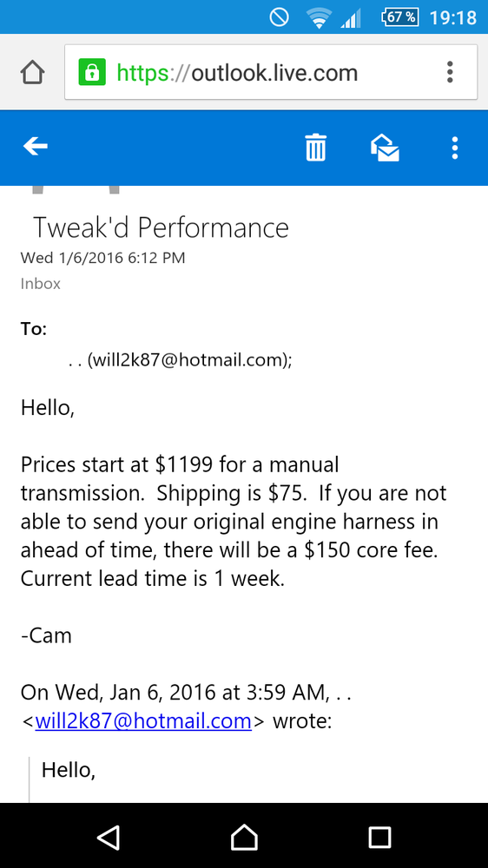
Task: Tap the Wi-Fi status bar icon
Action: [x=319, y=17]
